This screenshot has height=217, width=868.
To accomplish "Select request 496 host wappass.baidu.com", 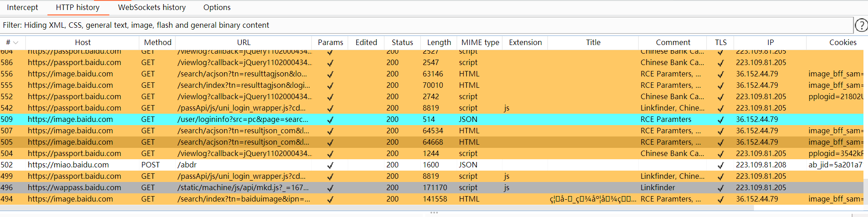I will point(74,187).
